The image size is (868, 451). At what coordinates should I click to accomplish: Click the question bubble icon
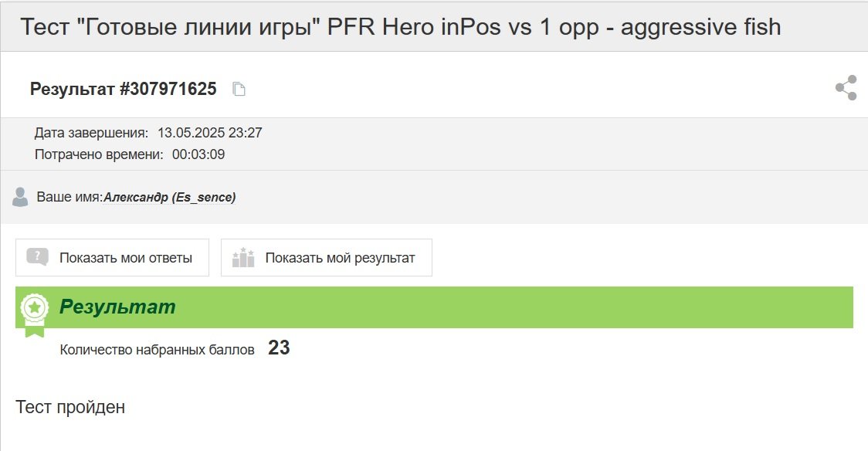tap(37, 257)
